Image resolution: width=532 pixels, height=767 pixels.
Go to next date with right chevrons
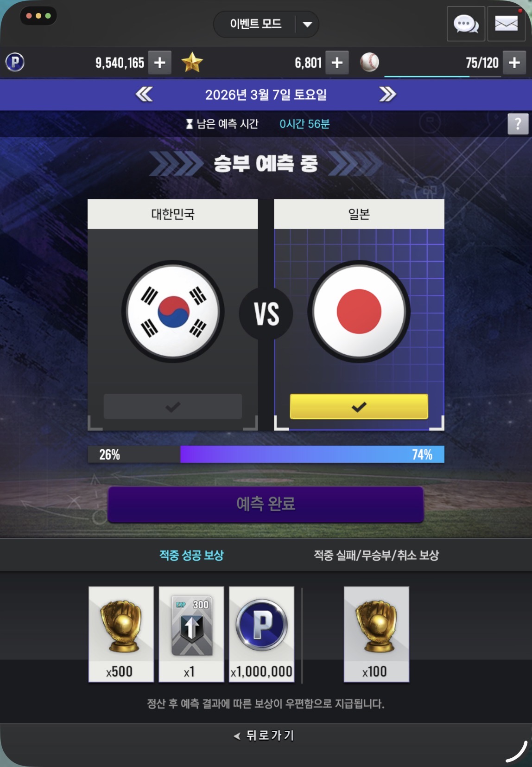click(387, 94)
